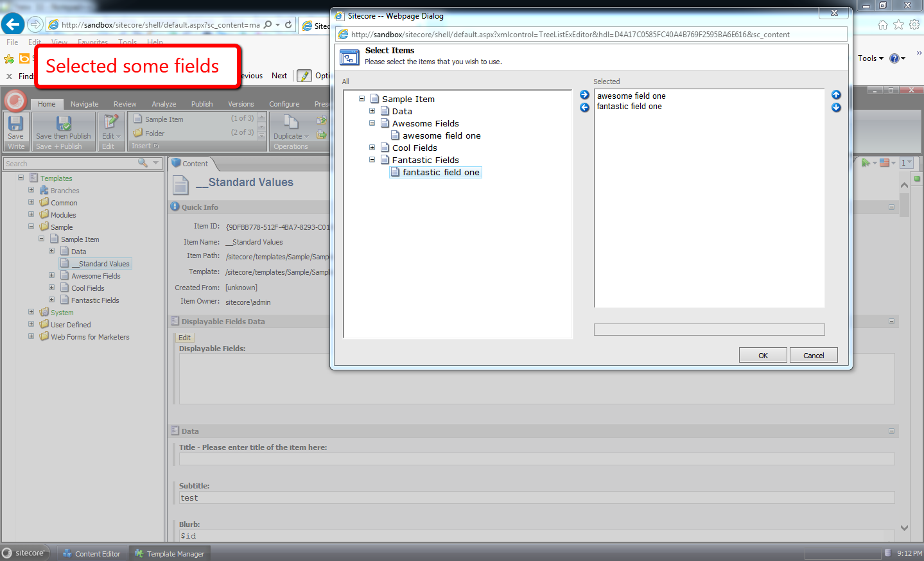Click the Sitecore start button in taskbar

[x=24, y=553]
